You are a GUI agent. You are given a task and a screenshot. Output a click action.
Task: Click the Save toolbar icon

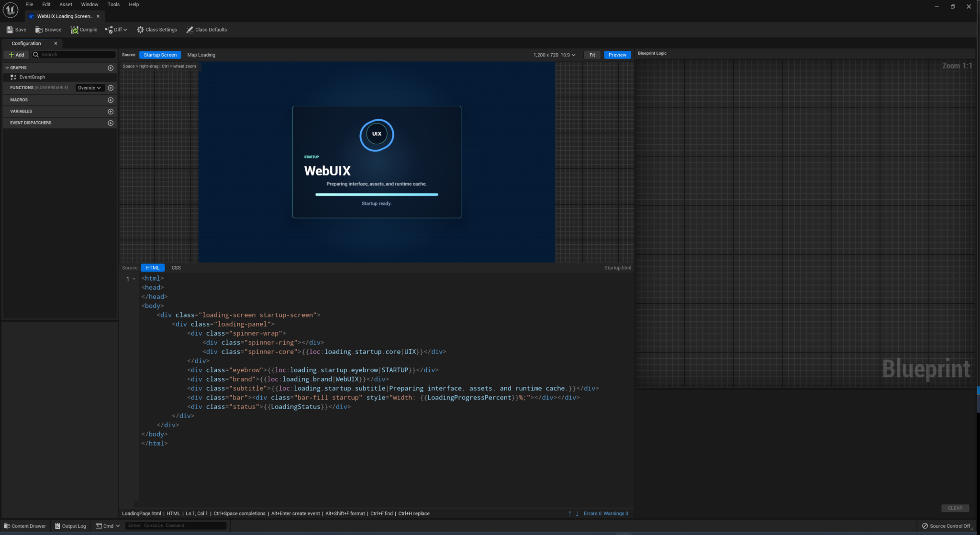click(16, 30)
